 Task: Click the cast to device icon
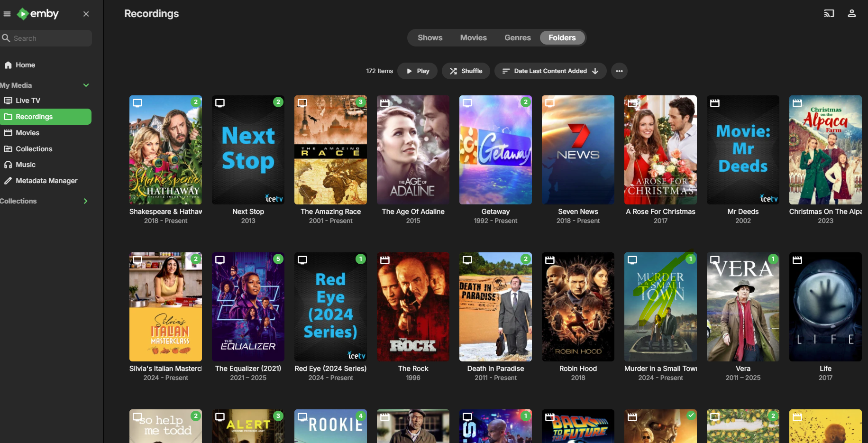tap(829, 14)
